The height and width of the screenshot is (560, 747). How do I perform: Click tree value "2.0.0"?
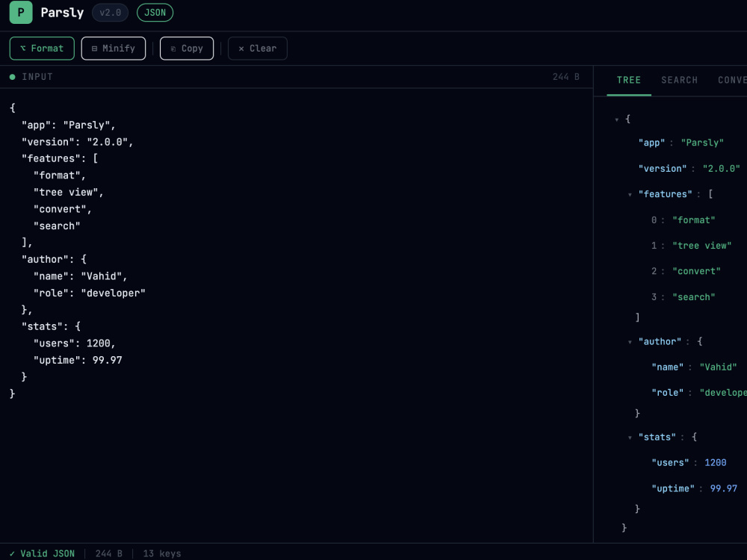coord(722,169)
